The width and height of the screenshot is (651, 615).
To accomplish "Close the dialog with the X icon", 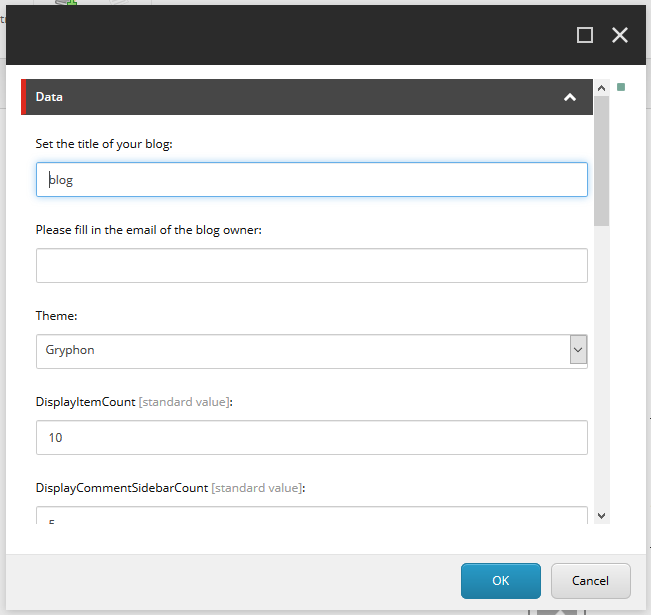I will (x=620, y=35).
